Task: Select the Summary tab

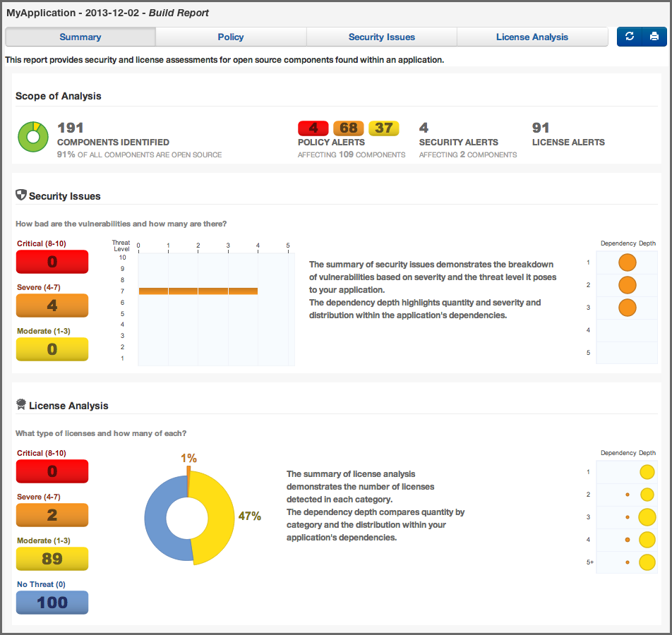Action: coord(80,37)
